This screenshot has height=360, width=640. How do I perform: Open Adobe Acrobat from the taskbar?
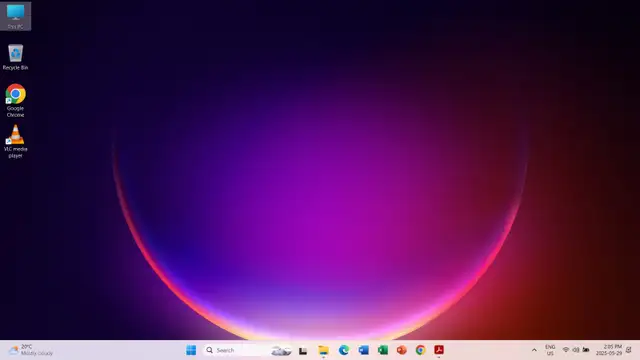(x=439, y=350)
